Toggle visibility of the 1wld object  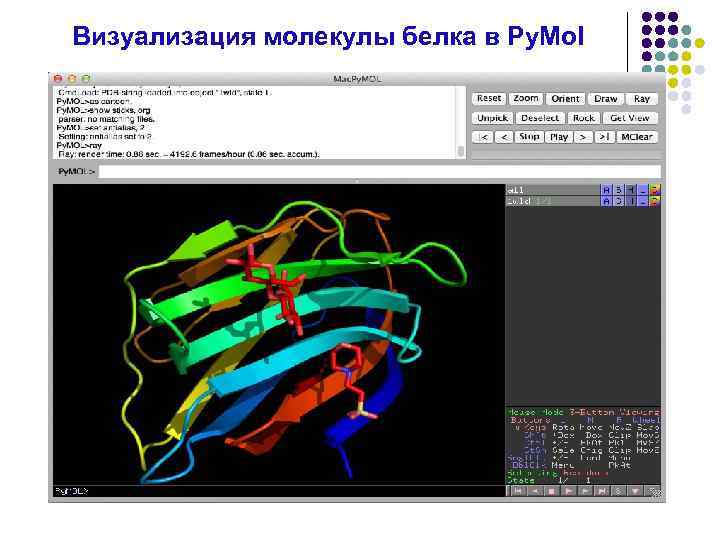pos(552,201)
